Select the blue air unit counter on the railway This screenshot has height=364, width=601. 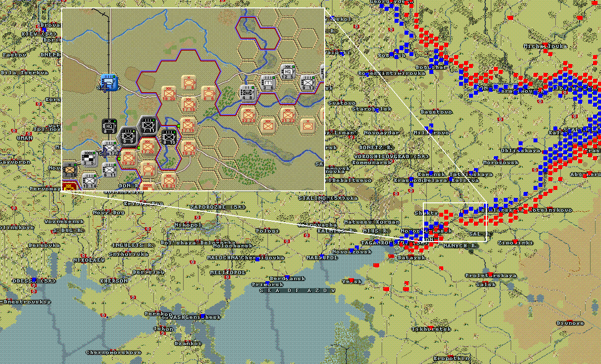(109, 82)
